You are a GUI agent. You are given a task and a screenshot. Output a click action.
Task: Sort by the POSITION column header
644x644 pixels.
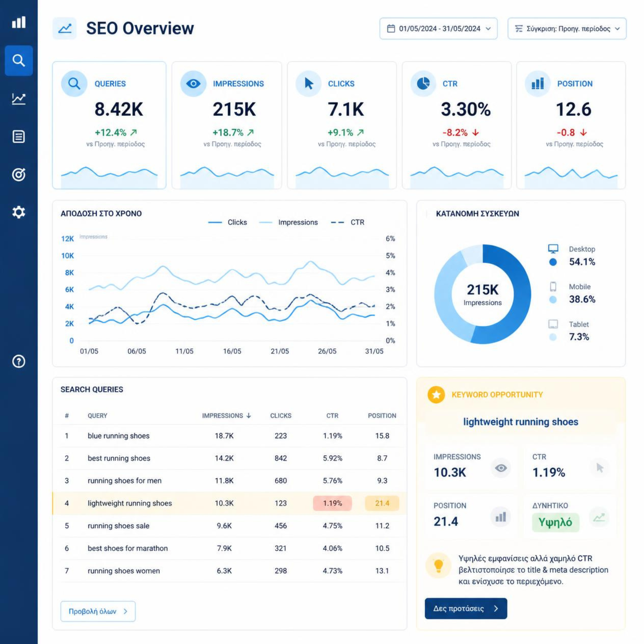coord(382,416)
